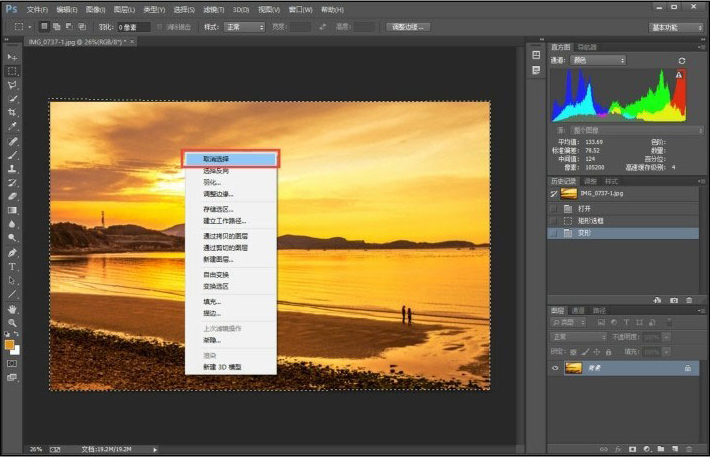710x457 pixels.
Task: Click the 羽化 pixel input field
Action: tap(134, 27)
